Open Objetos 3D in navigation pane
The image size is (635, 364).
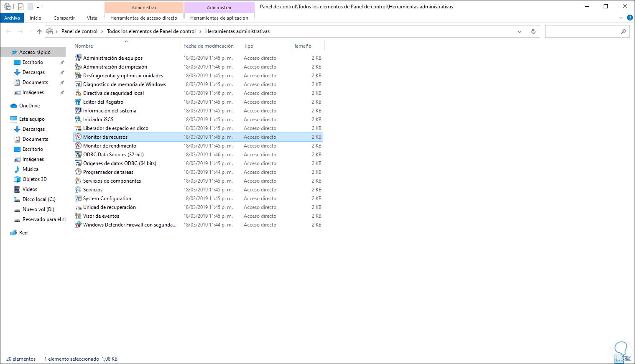[x=34, y=179]
